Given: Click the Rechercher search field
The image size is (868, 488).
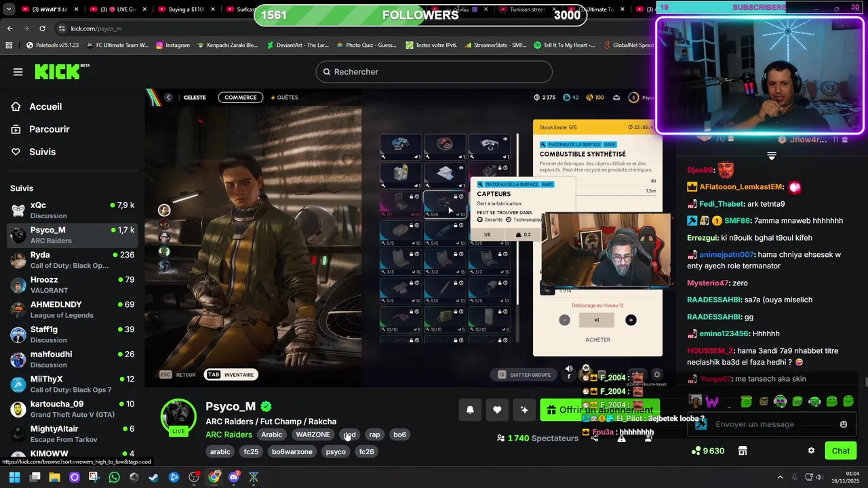Looking at the screenshot, I should click(434, 72).
